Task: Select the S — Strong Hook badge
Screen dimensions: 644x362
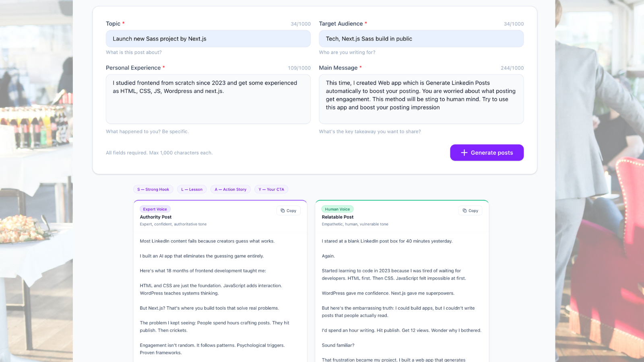Action: point(153,189)
